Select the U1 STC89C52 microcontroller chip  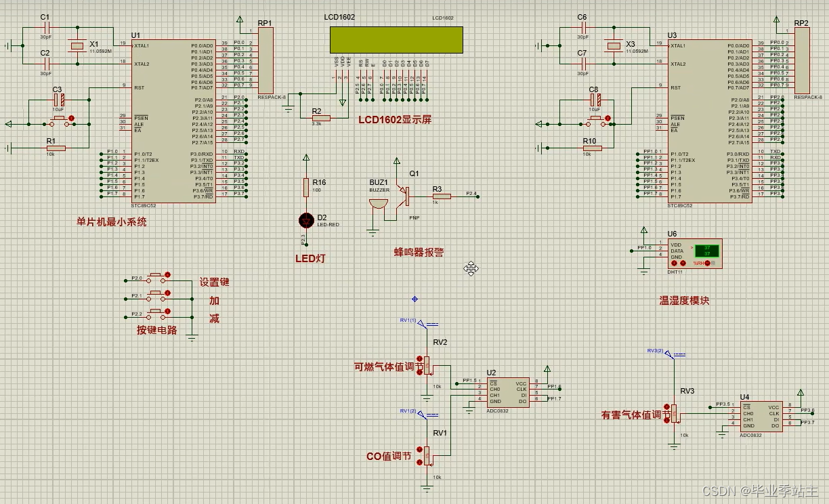click(x=174, y=120)
